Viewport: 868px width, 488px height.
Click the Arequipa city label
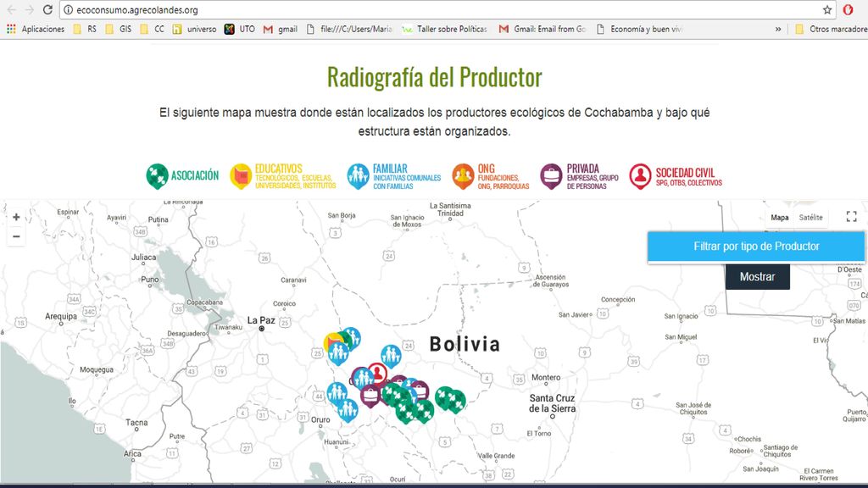coord(61,317)
